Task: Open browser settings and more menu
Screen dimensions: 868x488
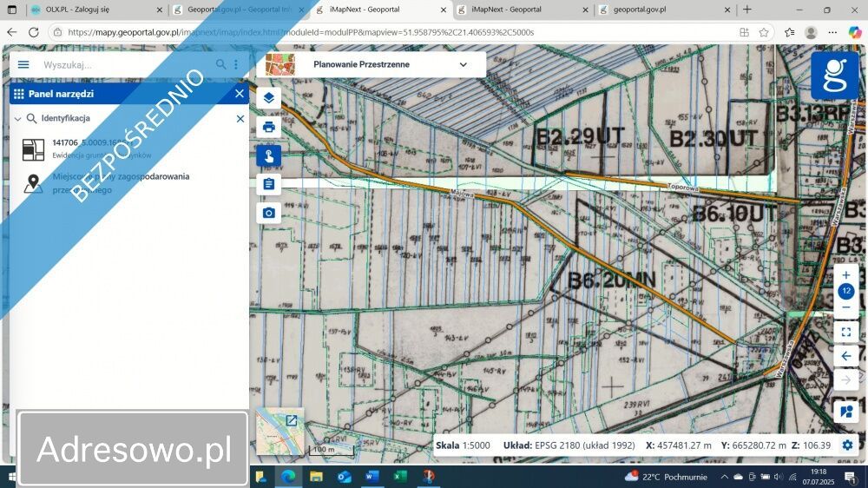Action: 832,33
